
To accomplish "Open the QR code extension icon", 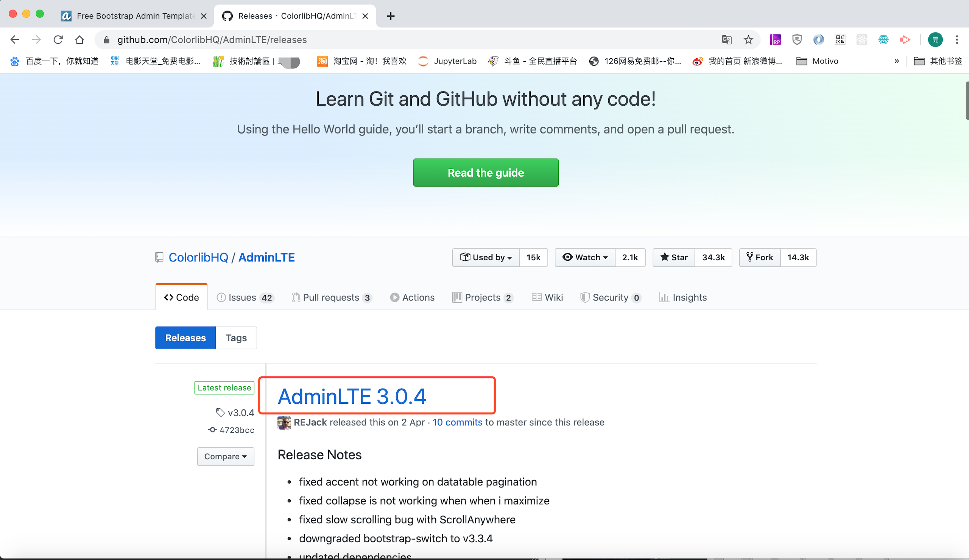I will (840, 40).
